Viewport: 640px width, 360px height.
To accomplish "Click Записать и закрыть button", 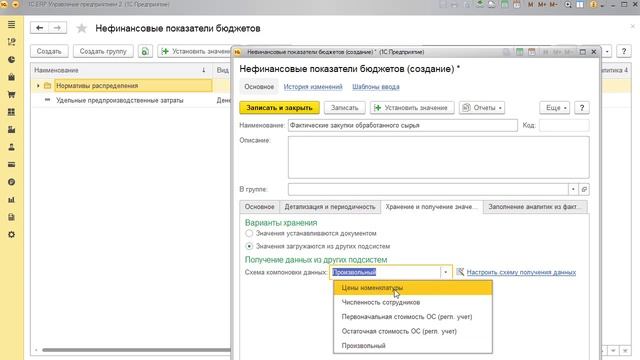I will [x=279, y=108].
